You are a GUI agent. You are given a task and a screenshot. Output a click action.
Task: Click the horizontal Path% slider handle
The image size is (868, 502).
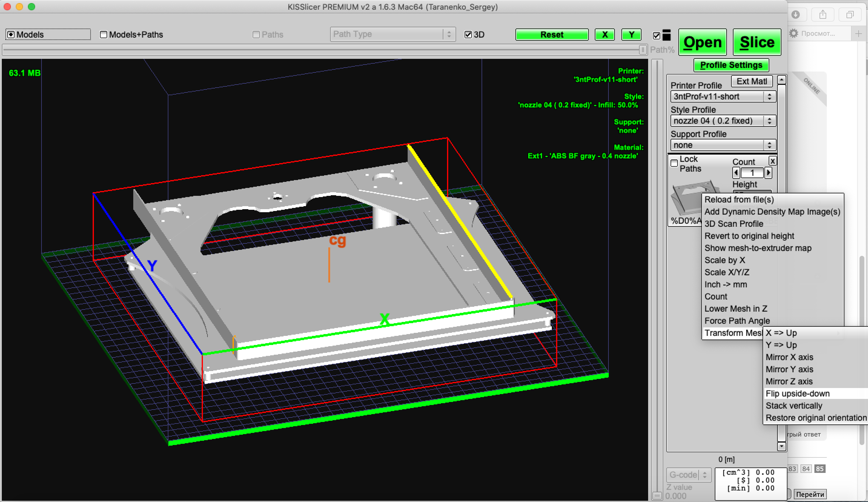coord(642,50)
